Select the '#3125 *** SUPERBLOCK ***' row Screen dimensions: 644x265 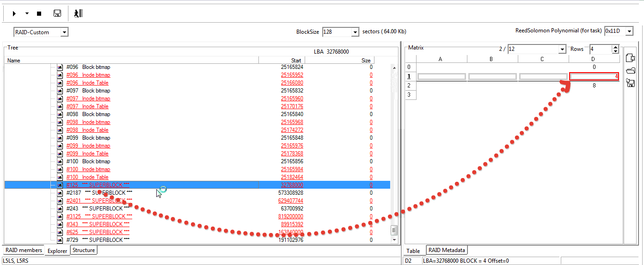(197, 216)
